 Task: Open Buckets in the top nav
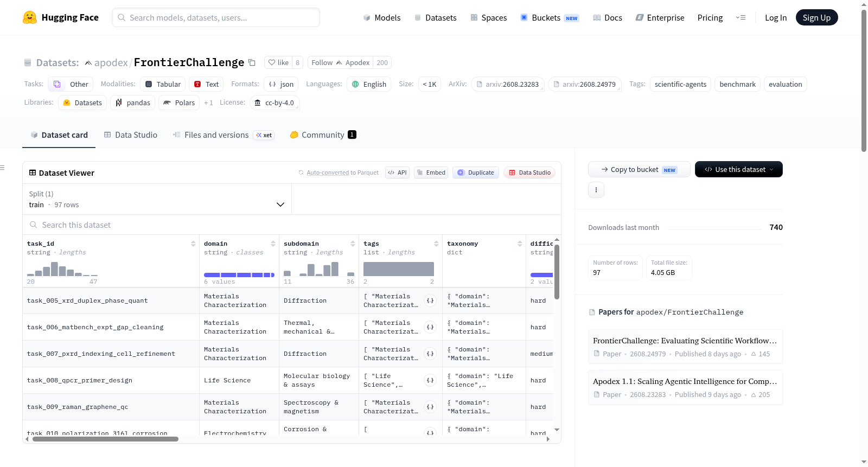coord(550,17)
